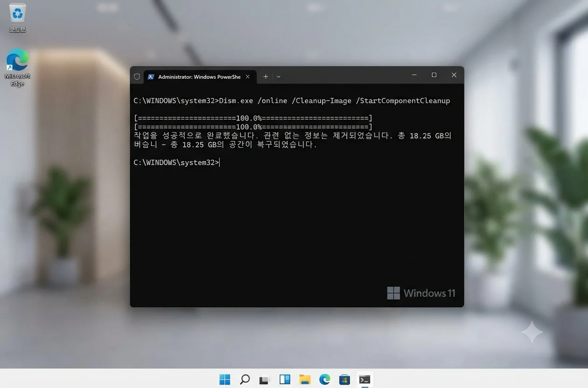588x388 pixels.
Task: Minimize the terminal window
Action: [x=414, y=75]
